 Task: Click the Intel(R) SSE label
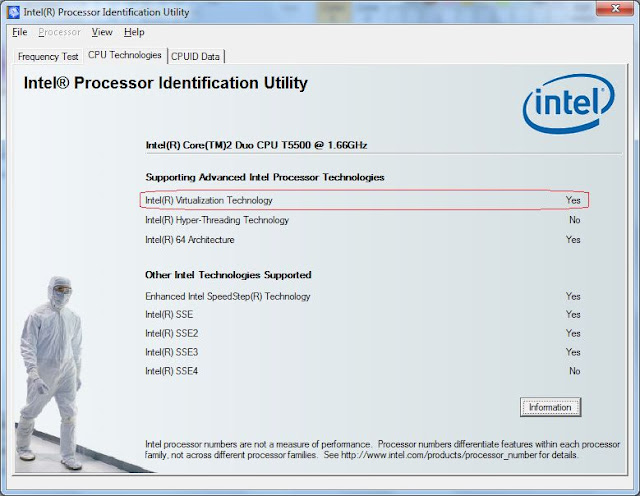(169, 314)
